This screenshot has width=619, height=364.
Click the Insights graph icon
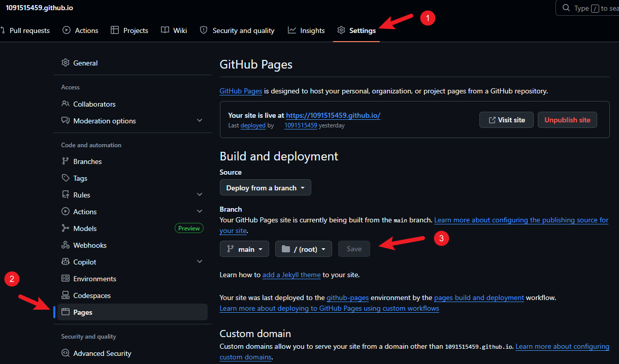click(x=292, y=30)
